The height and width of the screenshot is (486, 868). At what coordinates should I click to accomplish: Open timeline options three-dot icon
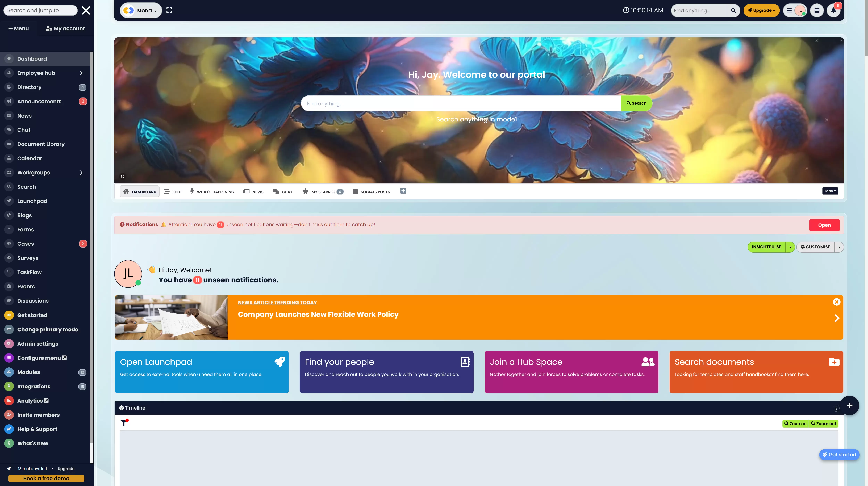(x=836, y=408)
